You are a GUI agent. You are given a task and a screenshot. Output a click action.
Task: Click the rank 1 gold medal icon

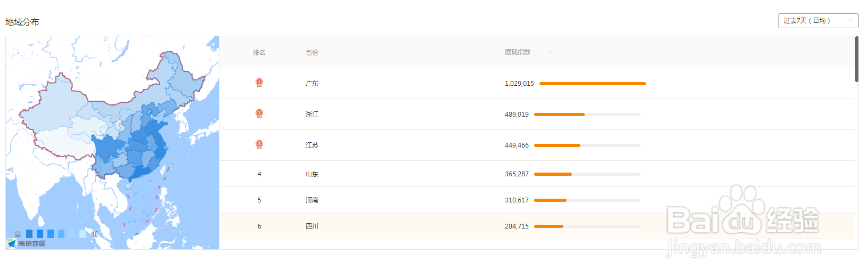click(259, 83)
